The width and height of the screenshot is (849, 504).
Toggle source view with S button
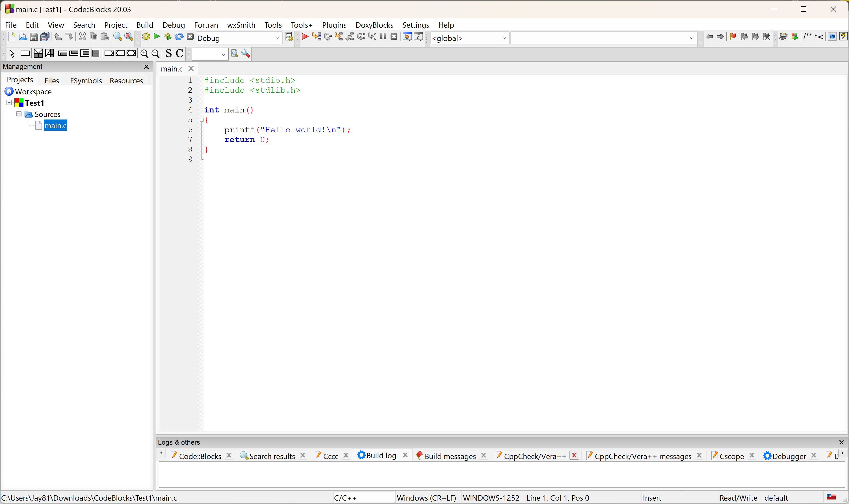coord(168,54)
